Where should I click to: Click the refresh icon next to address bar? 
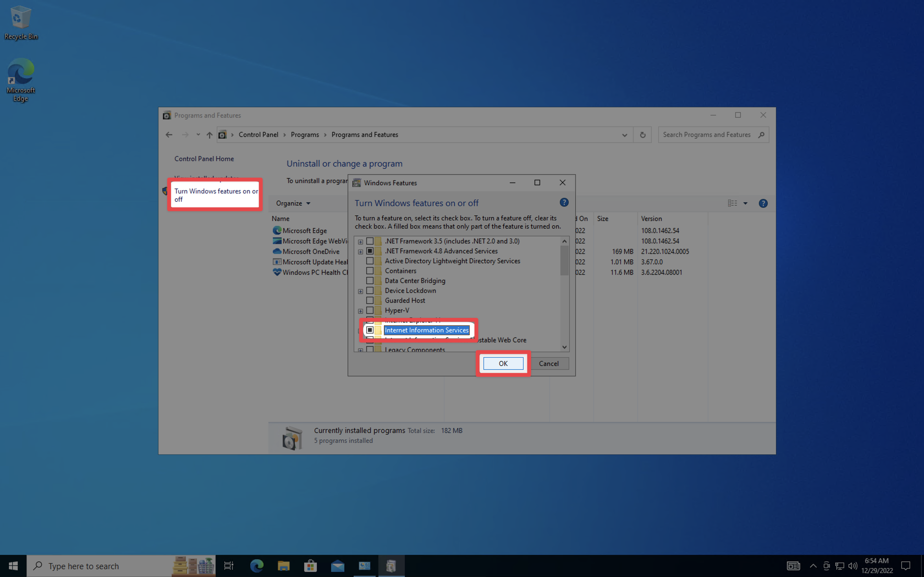(x=643, y=135)
